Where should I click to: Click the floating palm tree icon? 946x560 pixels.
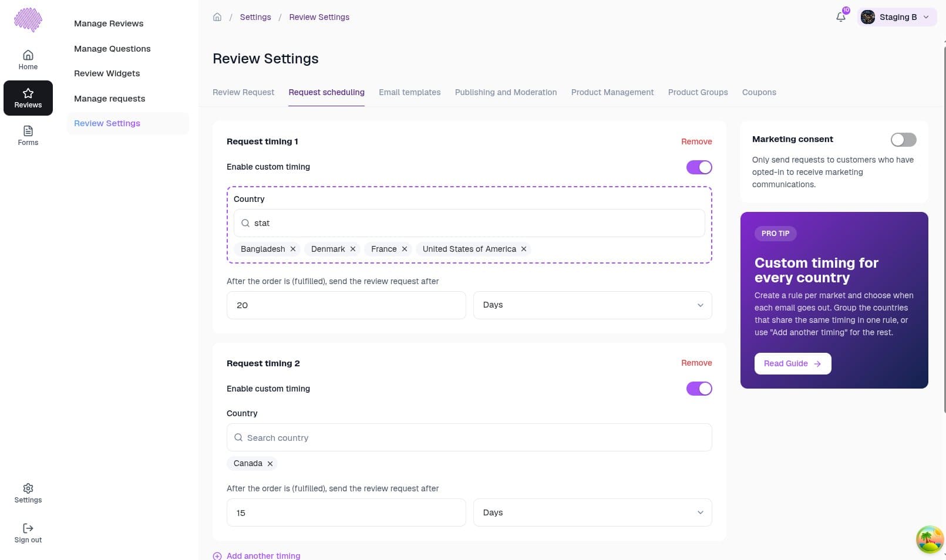pos(930,539)
